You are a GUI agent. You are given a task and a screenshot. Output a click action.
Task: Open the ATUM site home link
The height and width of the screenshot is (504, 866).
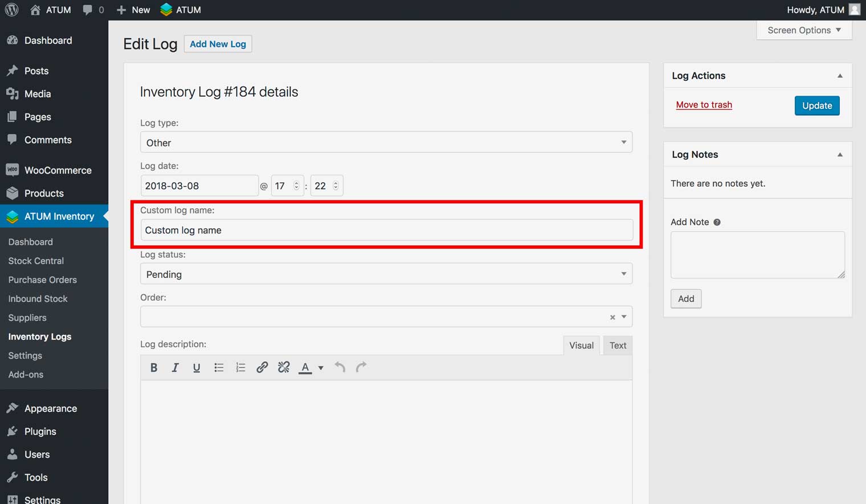(x=51, y=10)
